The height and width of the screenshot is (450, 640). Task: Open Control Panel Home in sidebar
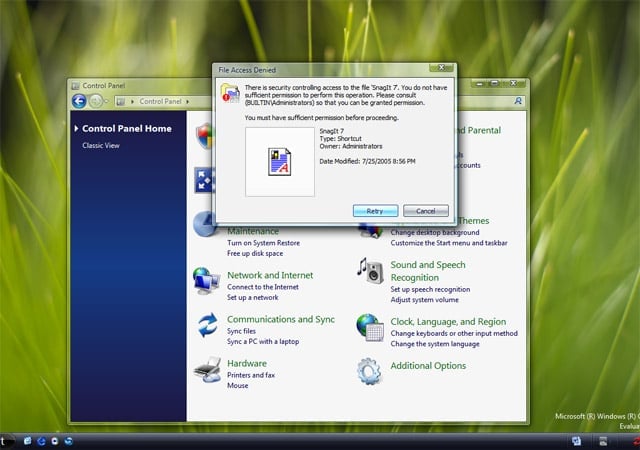pos(127,128)
